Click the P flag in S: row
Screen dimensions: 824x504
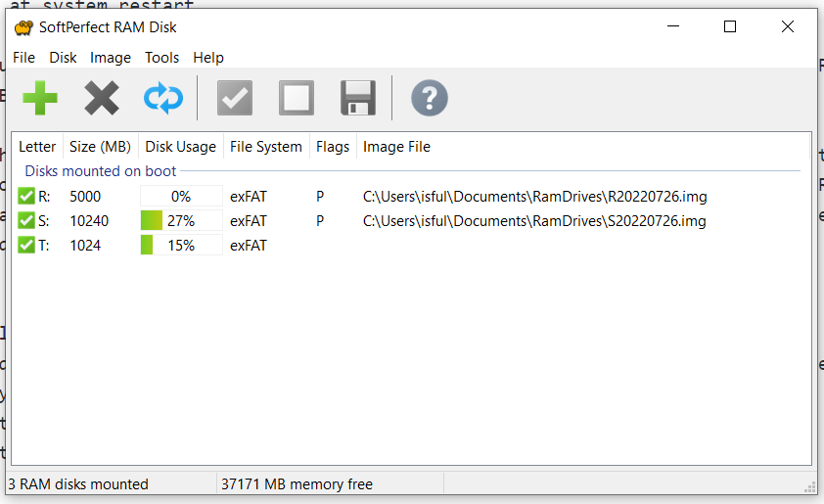[320, 221]
